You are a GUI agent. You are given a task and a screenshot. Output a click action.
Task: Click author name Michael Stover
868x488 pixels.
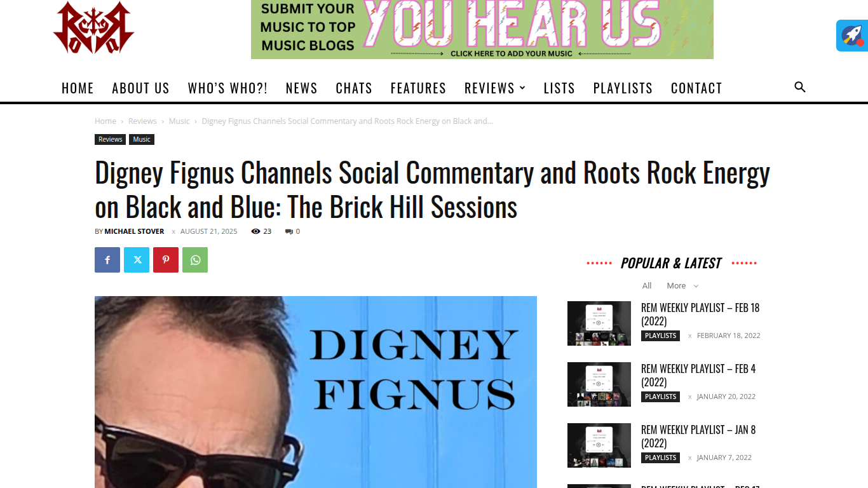[134, 231]
